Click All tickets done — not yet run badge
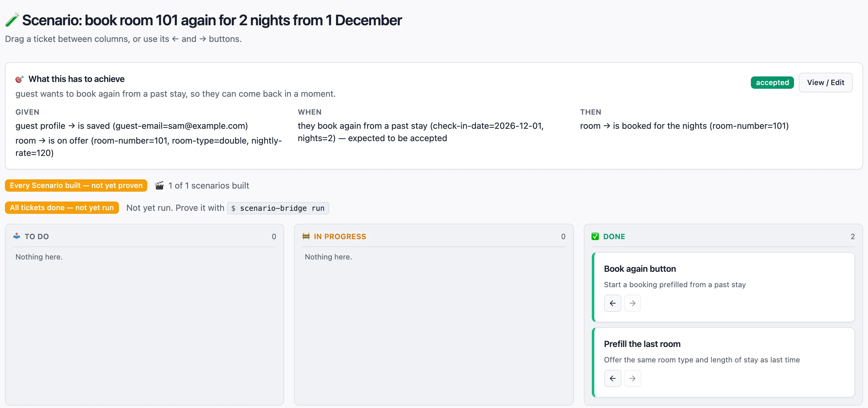 tap(62, 208)
